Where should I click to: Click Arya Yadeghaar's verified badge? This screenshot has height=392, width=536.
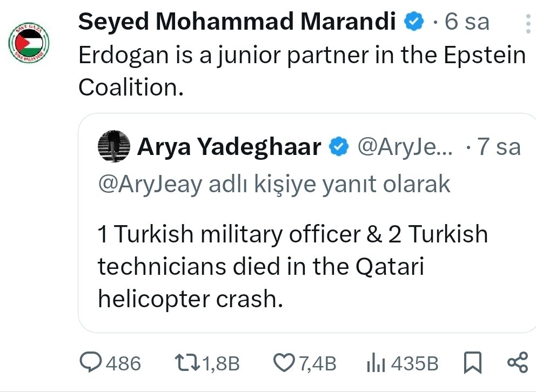coord(339,147)
